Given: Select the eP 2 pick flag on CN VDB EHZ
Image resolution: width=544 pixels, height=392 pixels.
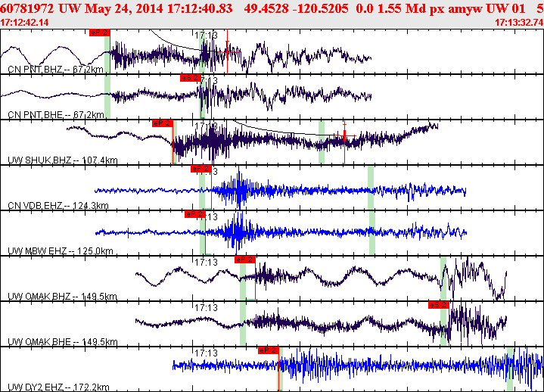Looking at the screenshot, I should click(x=201, y=169).
